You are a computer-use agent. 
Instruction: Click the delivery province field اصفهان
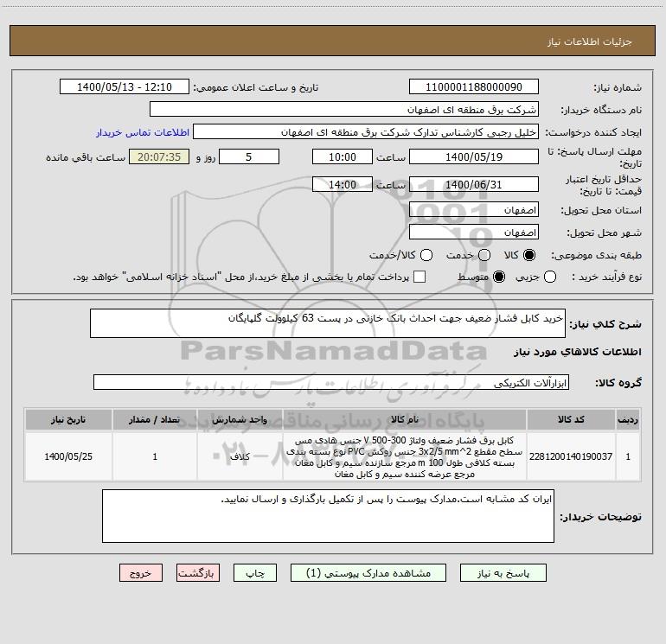coord(474,210)
